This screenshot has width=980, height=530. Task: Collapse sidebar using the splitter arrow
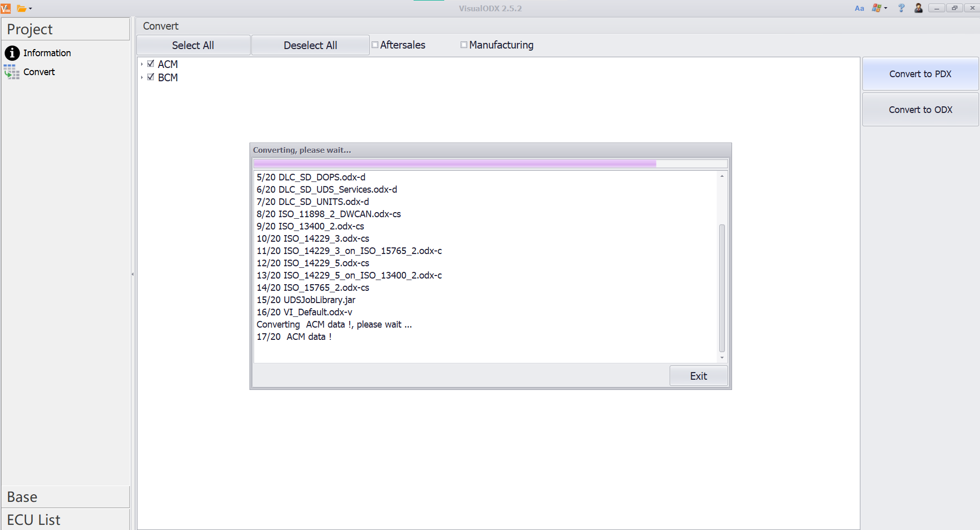coord(132,274)
